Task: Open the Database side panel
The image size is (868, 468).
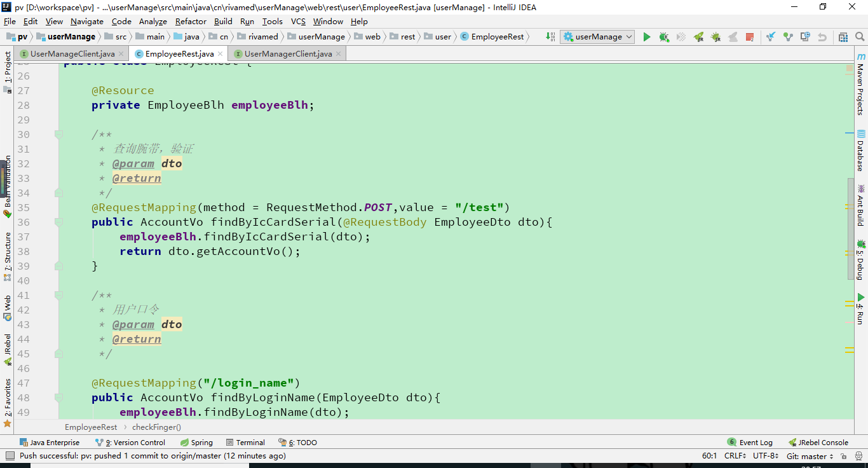Action: (x=861, y=151)
